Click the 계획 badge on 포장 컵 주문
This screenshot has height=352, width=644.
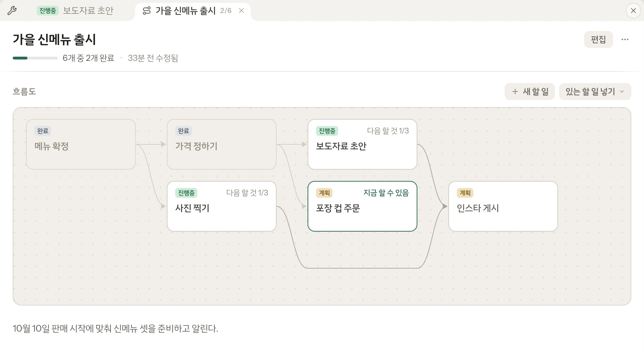click(x=324, y=193)
